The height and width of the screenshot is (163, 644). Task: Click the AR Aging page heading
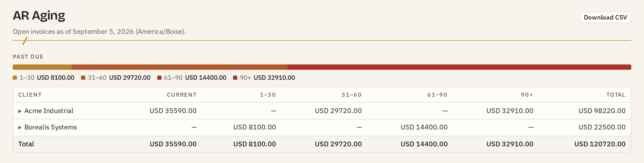[39, 16]
